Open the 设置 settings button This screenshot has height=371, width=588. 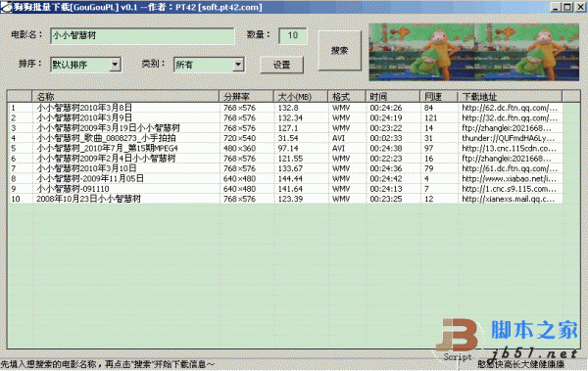(x=281, y=65)
